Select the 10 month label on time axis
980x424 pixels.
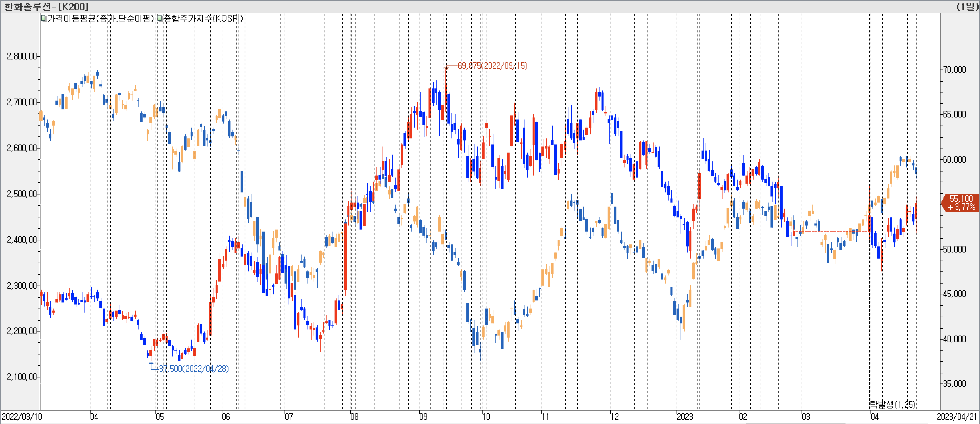[486, 417]
